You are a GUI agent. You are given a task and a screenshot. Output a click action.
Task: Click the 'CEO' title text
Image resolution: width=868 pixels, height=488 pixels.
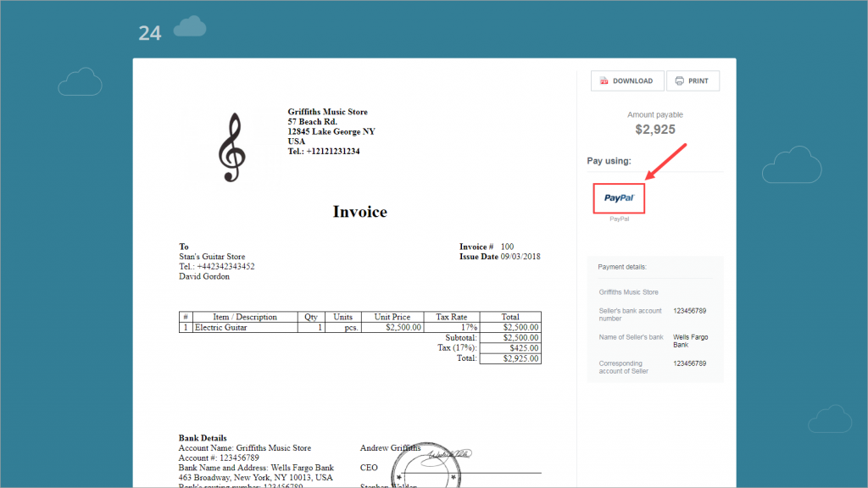click(369, 468)
